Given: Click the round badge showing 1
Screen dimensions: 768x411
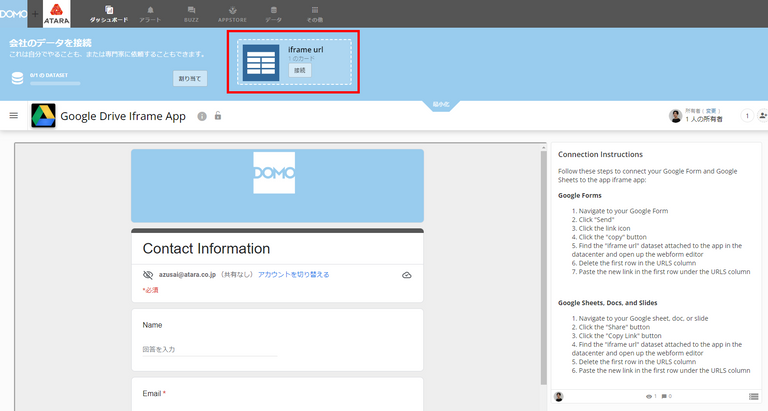Looking at the screenshot, I should coord(747,116).
